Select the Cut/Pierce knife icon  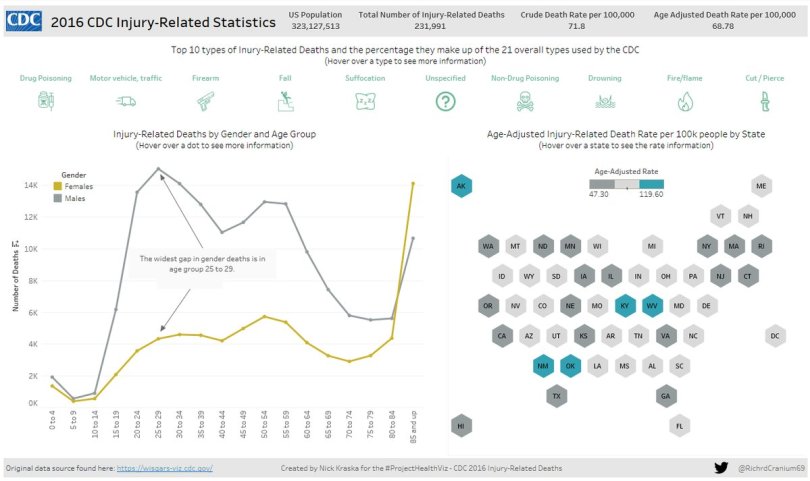click(x=765, y=100)
